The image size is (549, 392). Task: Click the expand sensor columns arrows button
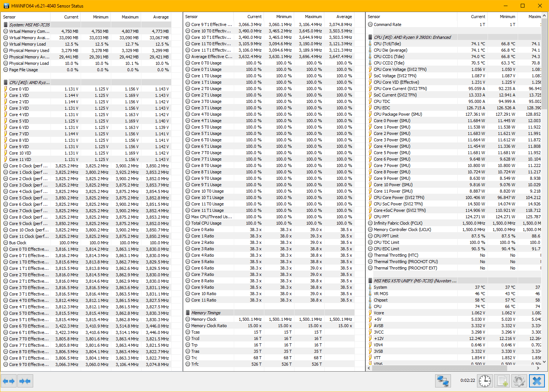[9, 381]
